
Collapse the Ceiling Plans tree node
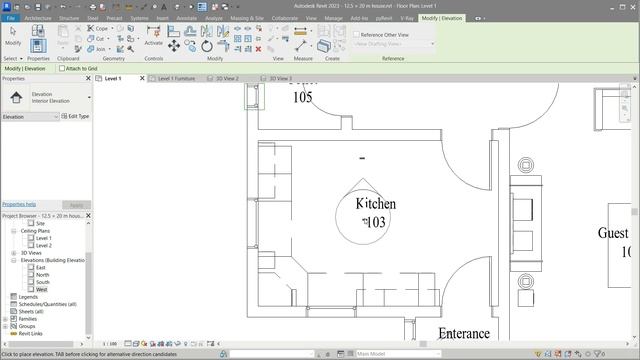(13, 231)
